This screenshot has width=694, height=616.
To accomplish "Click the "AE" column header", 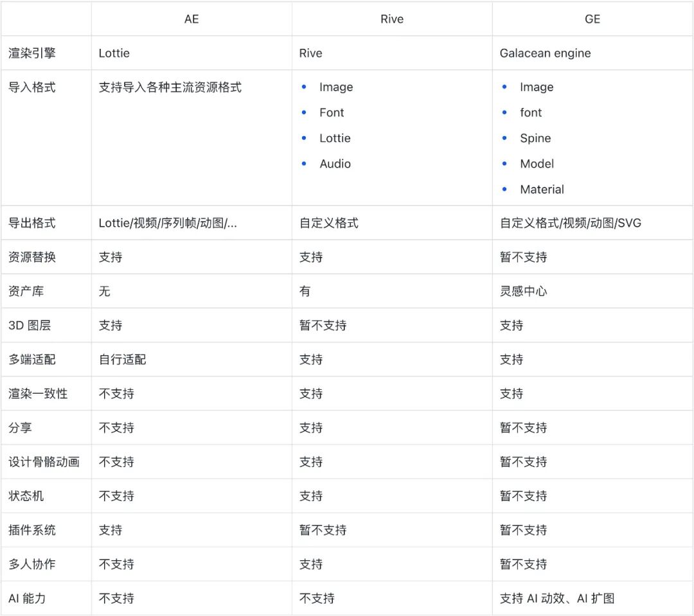I will tap(191, 19).
